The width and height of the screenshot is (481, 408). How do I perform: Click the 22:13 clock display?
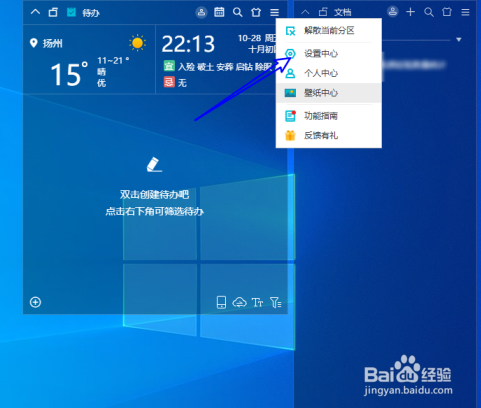(x=188, y=44)
